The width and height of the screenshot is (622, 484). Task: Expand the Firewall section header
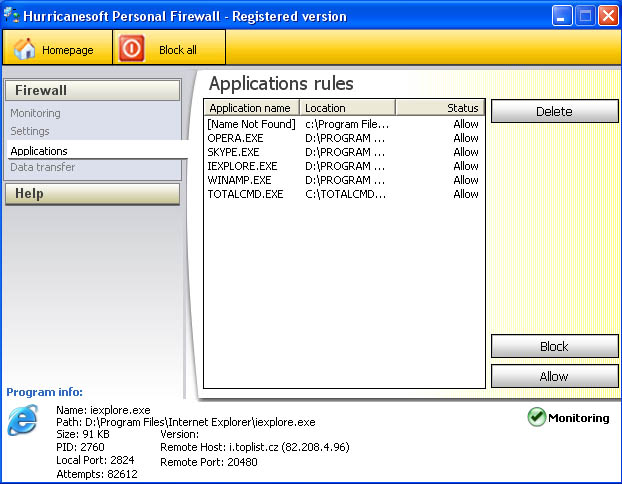pos(92,90)
